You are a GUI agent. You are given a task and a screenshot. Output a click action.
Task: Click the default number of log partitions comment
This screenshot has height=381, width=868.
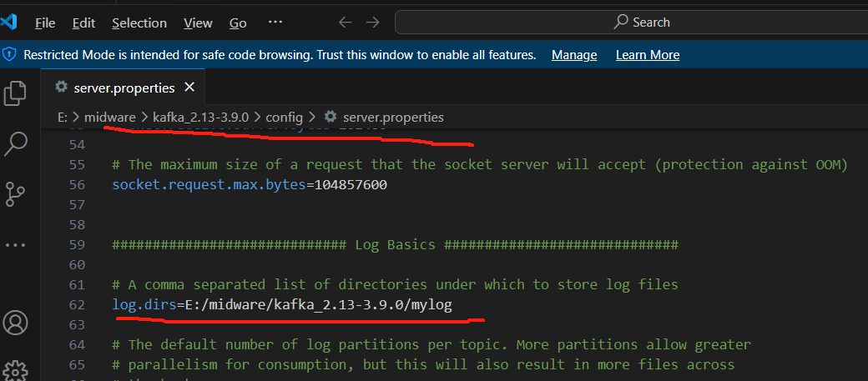pos(431,345)
